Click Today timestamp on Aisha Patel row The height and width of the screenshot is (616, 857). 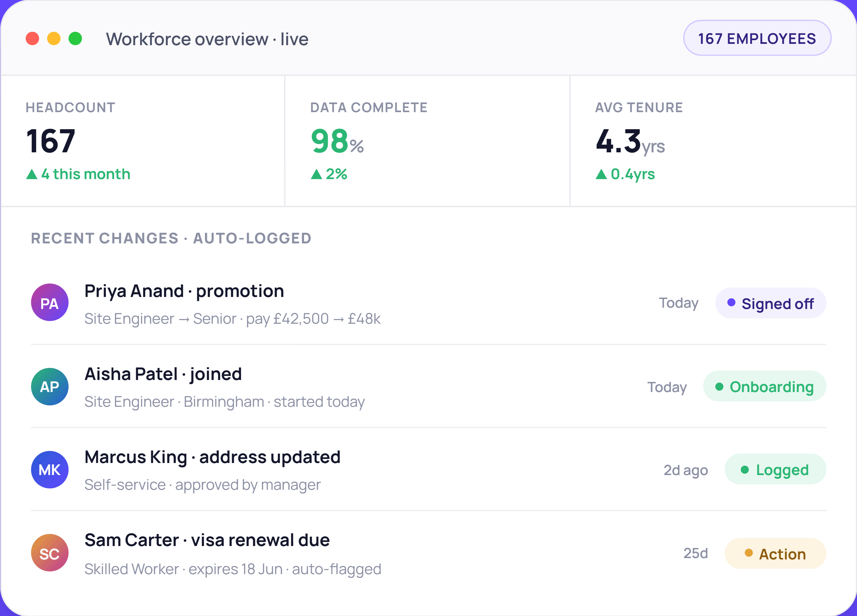pyautogui.click(x=667, y=387)
